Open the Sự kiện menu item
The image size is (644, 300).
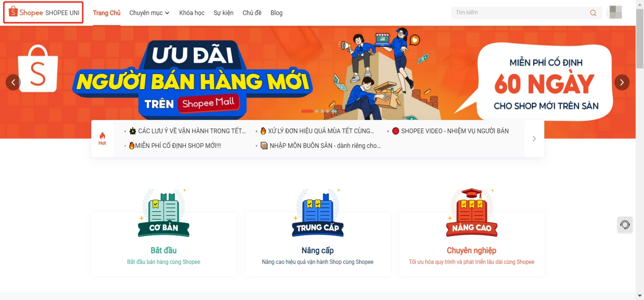(223, 13)
